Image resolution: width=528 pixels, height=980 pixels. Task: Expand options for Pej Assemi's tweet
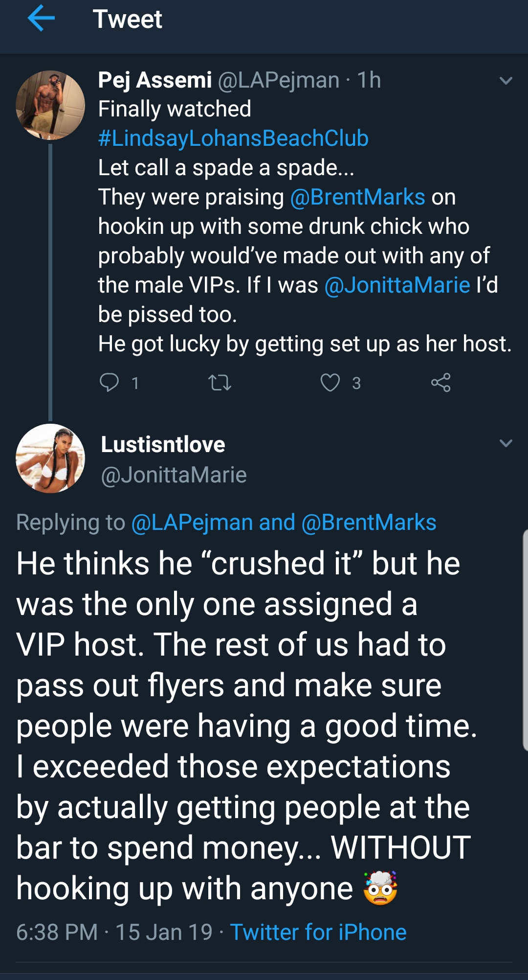tap(506, 81)
